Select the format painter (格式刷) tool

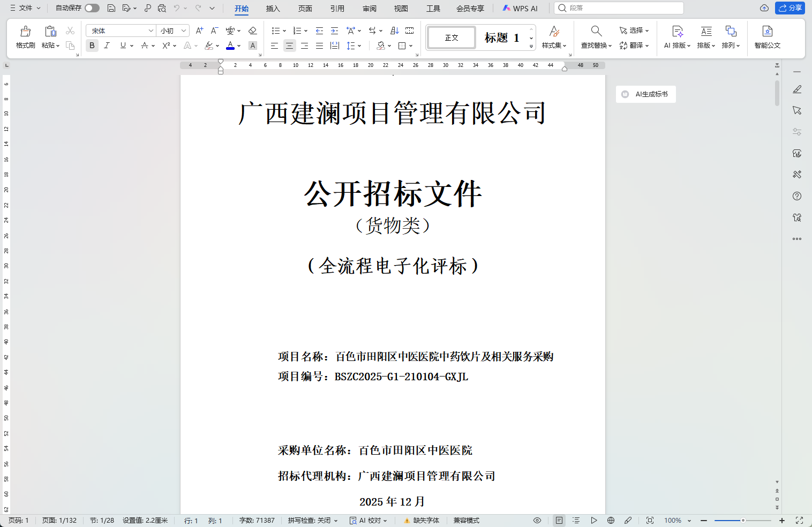tap(25, 37)
